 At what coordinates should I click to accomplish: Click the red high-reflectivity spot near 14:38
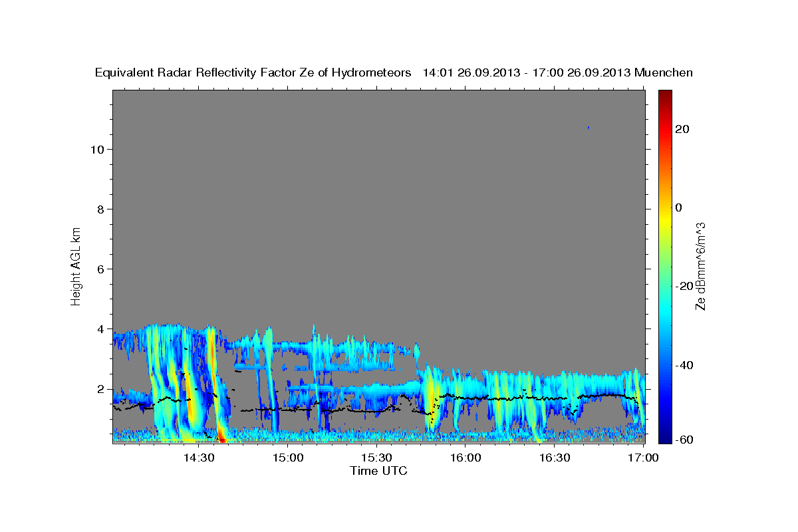tap(223, 438)
